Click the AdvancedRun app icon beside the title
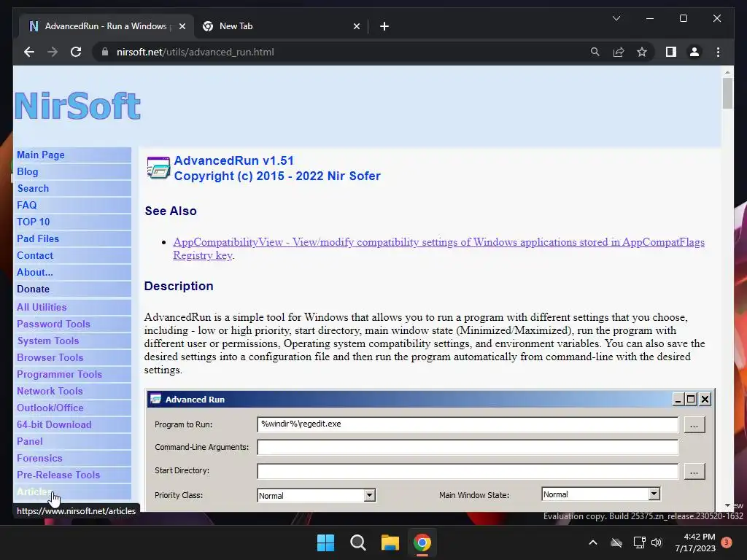The image size is (747, 560). point(158,168)
